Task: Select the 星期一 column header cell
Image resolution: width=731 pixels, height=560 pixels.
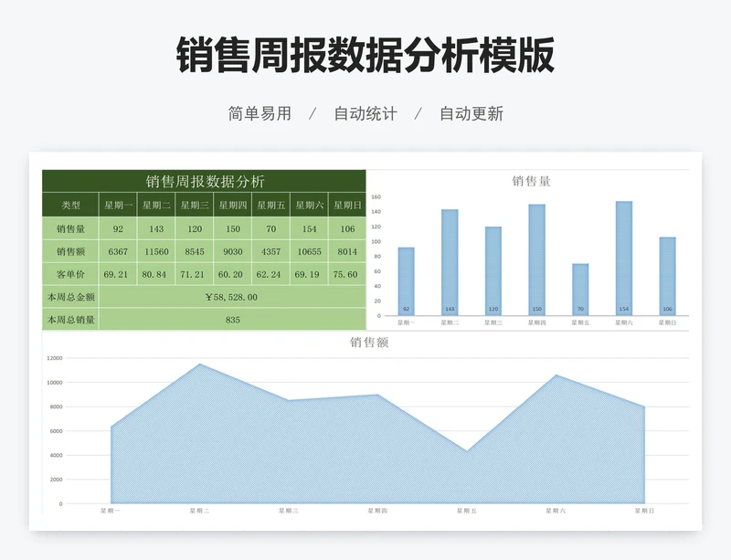Action: coord(117,205)
